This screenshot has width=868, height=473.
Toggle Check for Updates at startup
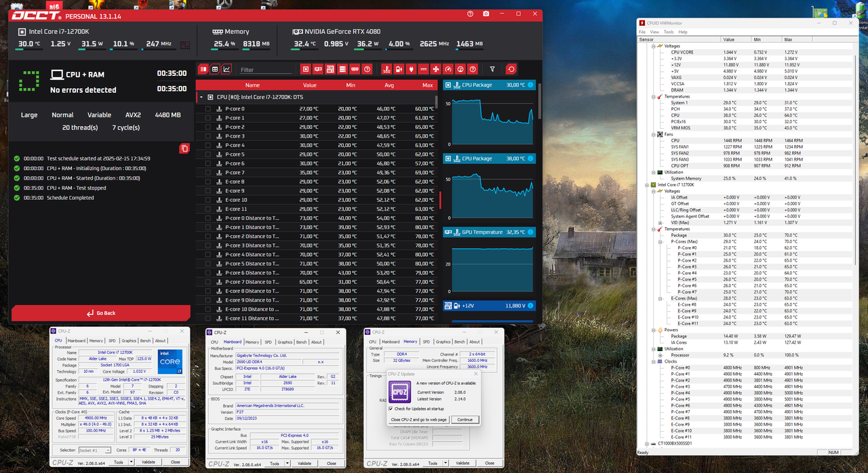391,409
